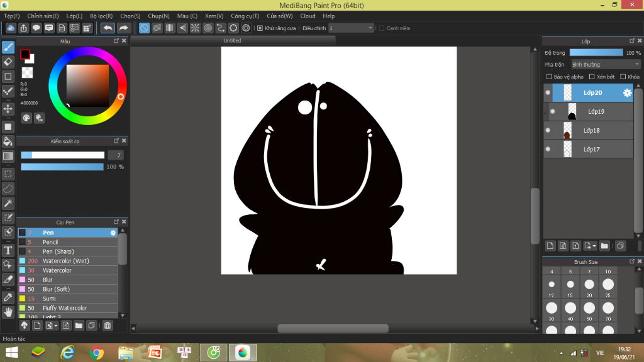Select the Gradient tool
The width and height of the screenshot is (644, 362).
[8, 156]
